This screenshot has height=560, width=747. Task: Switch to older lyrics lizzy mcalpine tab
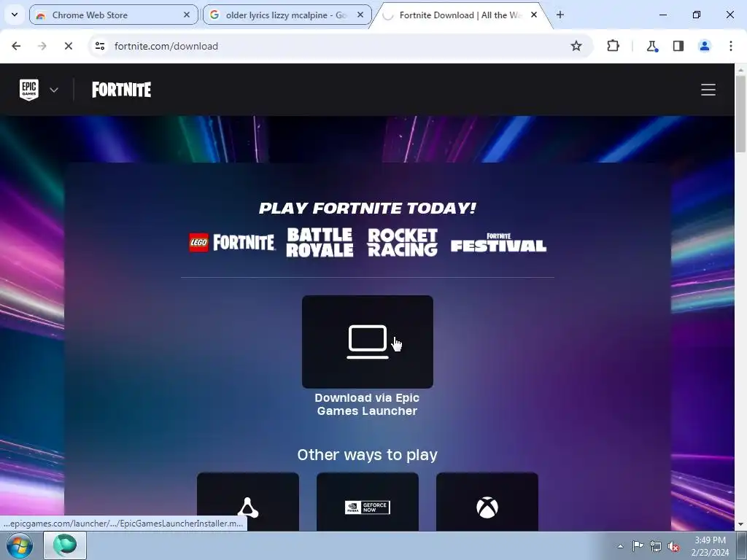pos(286,15)
